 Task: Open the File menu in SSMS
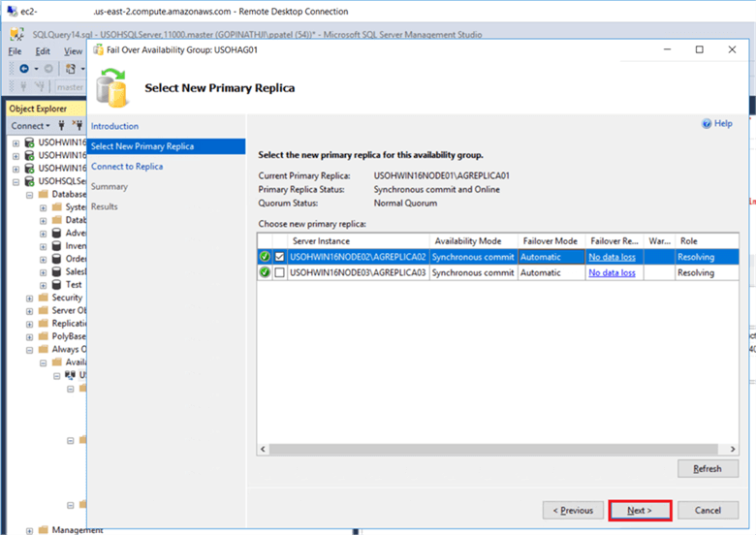(15, 51)
